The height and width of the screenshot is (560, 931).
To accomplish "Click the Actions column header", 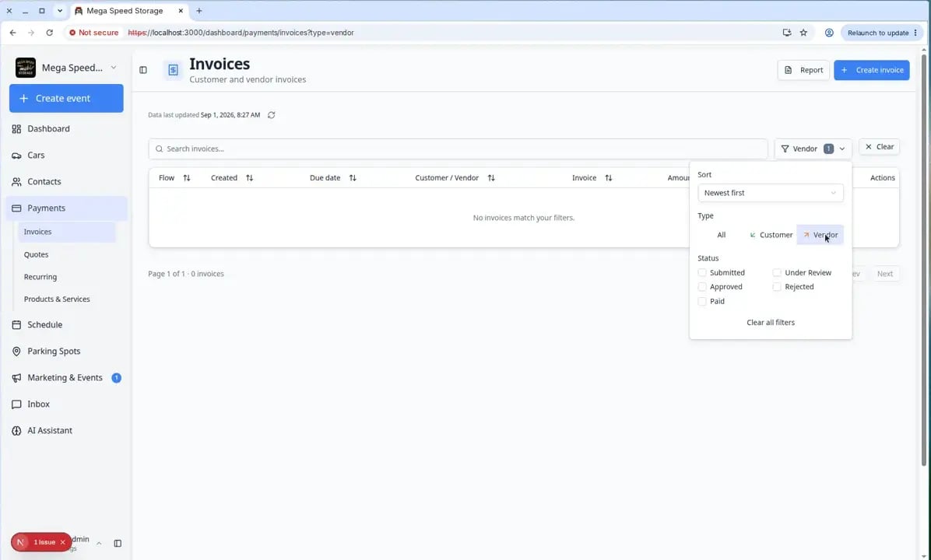I will tap(882, 178).
